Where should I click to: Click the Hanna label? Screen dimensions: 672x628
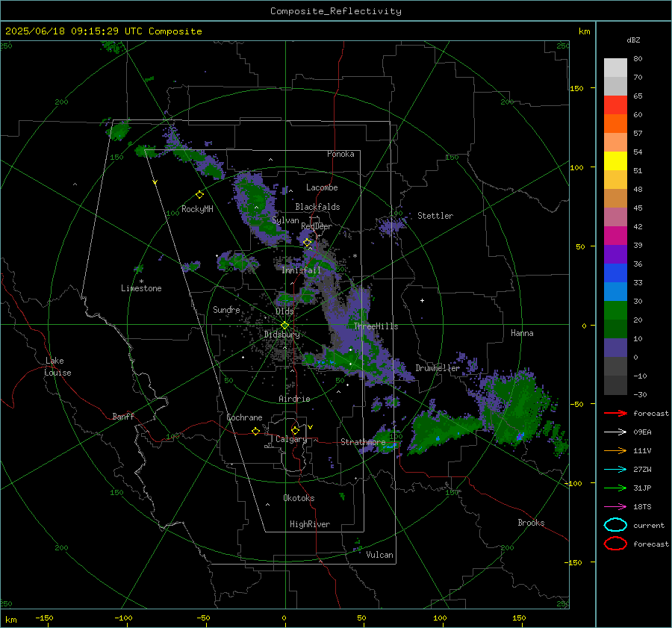[522, 333]
